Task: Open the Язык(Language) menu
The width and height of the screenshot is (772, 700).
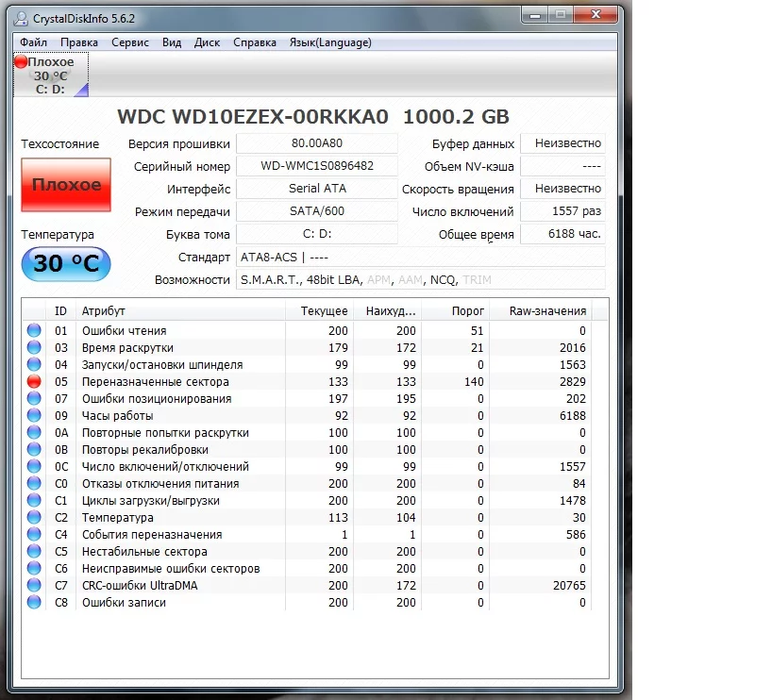Action: 330,42
